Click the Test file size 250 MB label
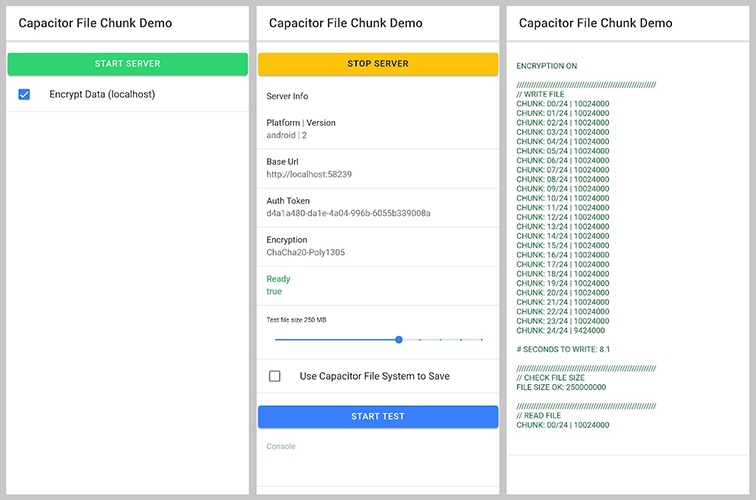This screenshot has width=756, height=500. click(x=296, y=320)
